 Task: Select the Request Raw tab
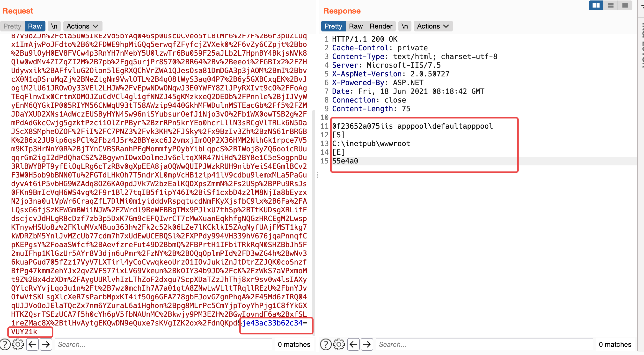[x=35, y=26]
